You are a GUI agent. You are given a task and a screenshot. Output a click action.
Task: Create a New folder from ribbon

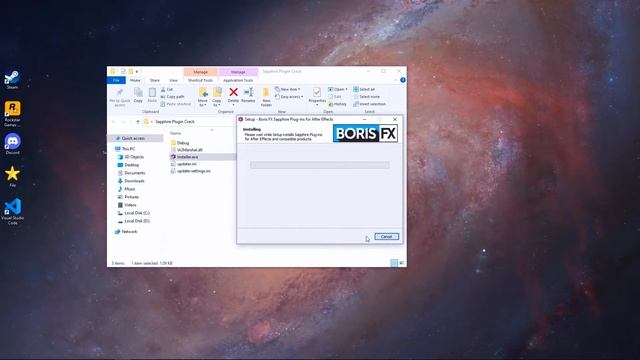coord(266,97)
